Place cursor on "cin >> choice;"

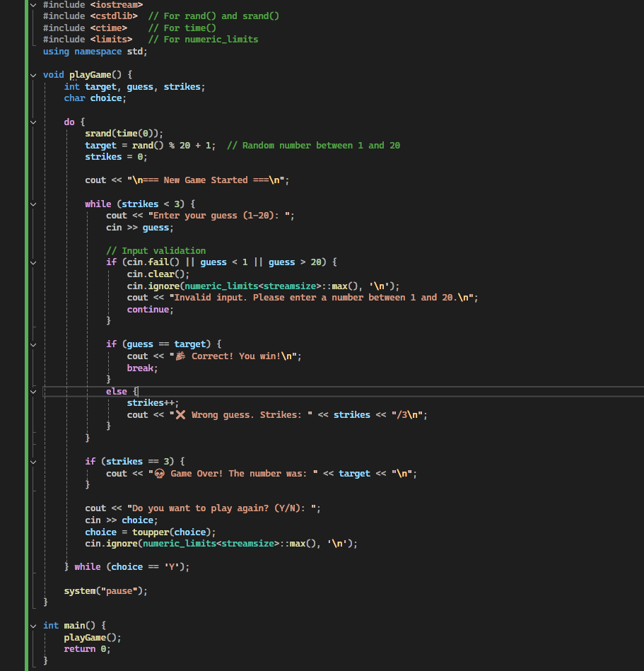tap(122, 520)
